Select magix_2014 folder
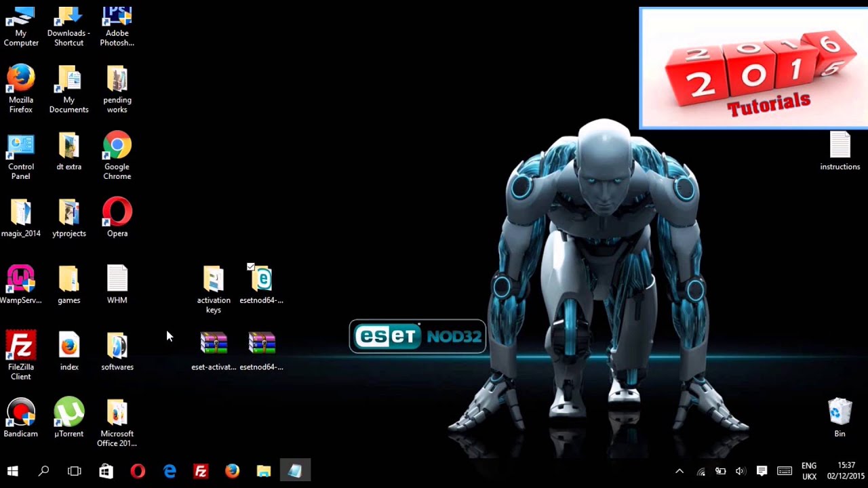Screen dimensions: 868x488 (21, 218)
